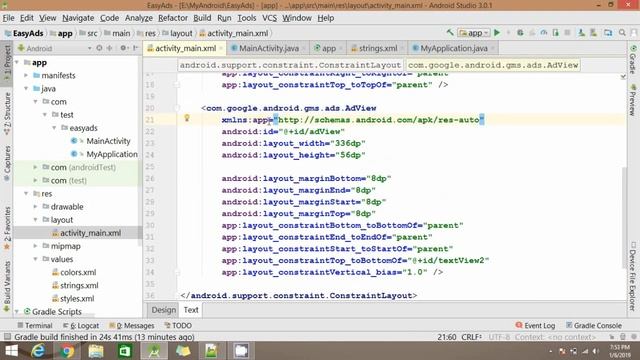Toggle the Favorites tool window side tab
Screen dimensions: 640x360
click(x=7, y=229)
